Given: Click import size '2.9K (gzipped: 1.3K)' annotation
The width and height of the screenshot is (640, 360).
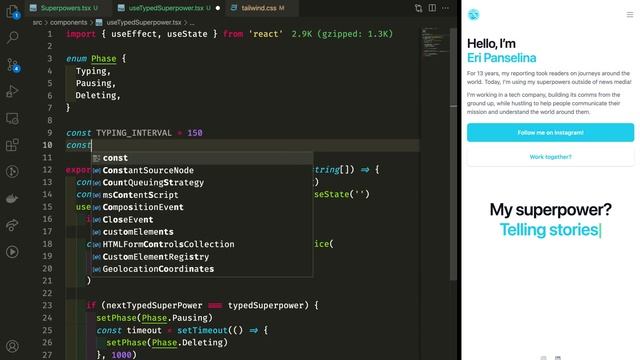Looking at the screenshot, I should point(342,34).
